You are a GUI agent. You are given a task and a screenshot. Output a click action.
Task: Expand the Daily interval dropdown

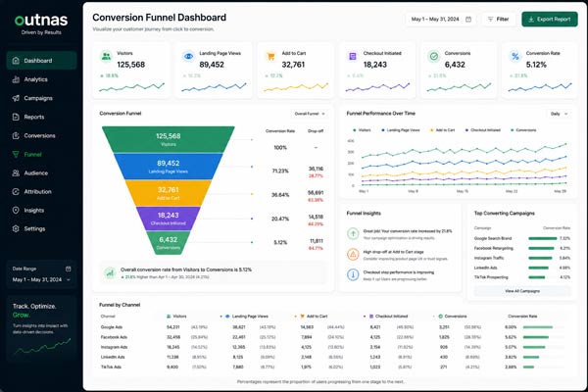tap(559, 114)
